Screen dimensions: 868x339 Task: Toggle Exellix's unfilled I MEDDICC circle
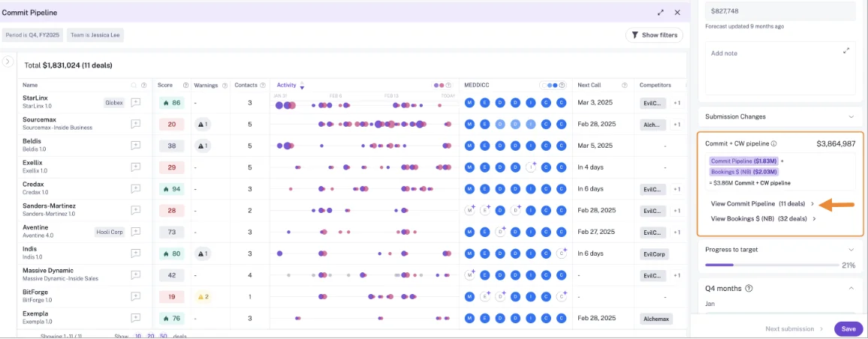click(532, 167)
